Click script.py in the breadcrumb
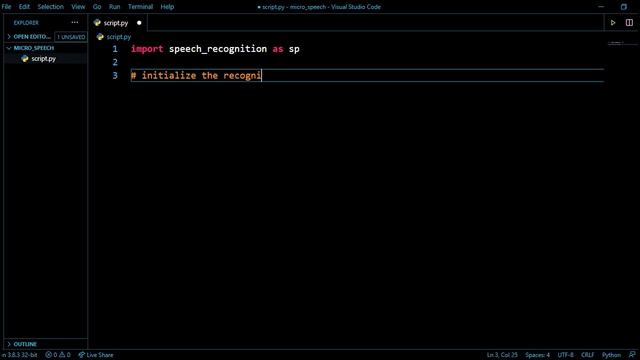 coord(119,37)
